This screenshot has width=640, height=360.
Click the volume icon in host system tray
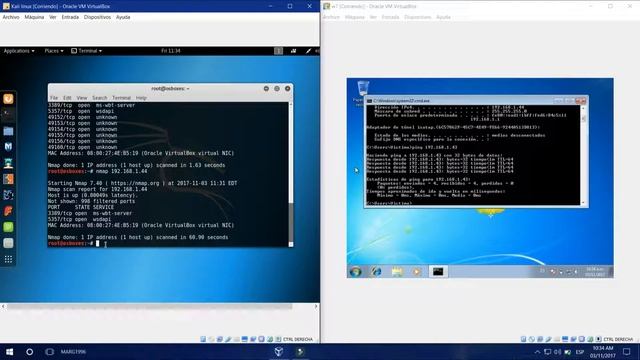[x=558, y=352]
